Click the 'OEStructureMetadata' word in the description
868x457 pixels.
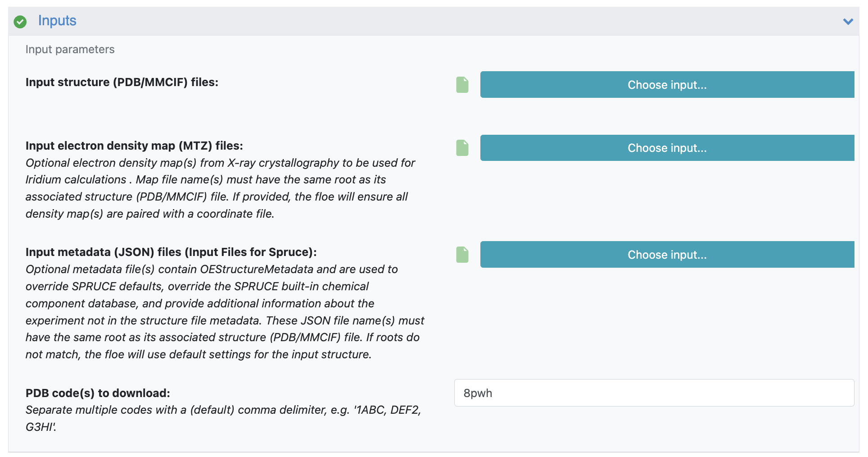pyautogui.click(x=257, y=270)
